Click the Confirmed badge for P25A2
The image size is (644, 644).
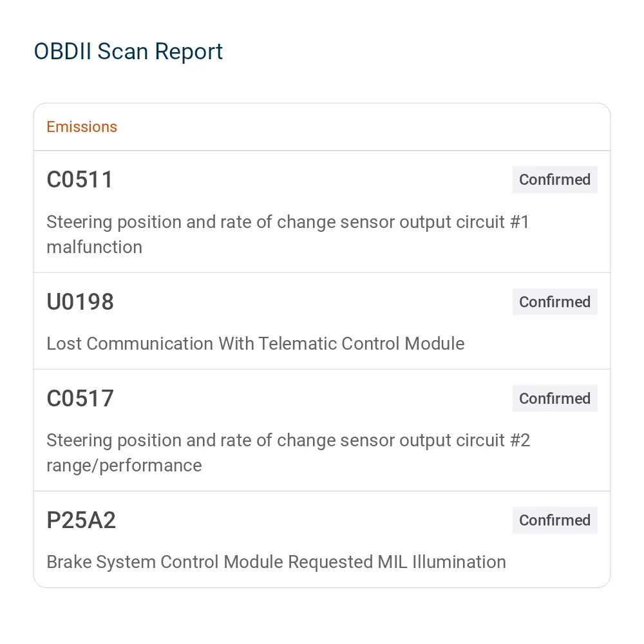point(554,520)
